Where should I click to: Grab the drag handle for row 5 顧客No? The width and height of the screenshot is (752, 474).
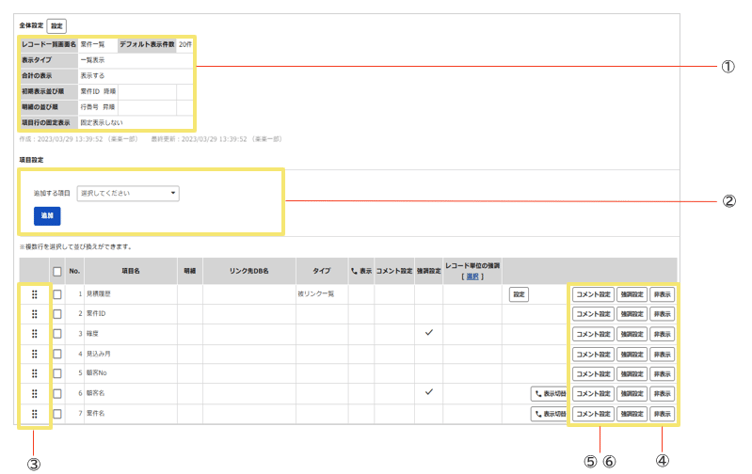pyautogui.click(x=35, y=373)
